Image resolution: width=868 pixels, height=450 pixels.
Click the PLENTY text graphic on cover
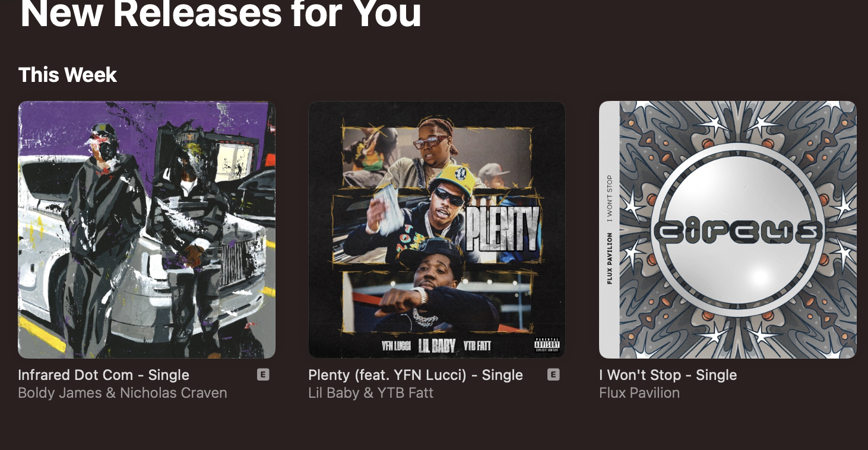pos(502,230)
